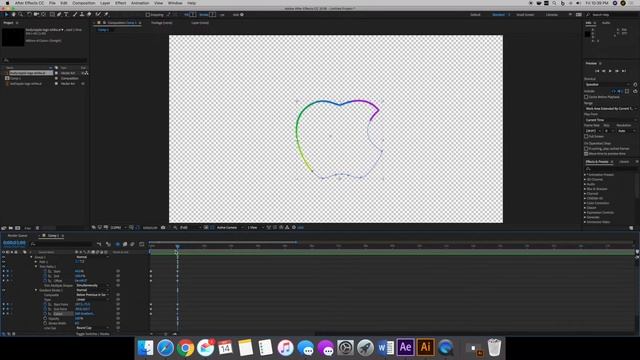Hide Gradient Stroke 1 with its eye toggle

point(4,290)
